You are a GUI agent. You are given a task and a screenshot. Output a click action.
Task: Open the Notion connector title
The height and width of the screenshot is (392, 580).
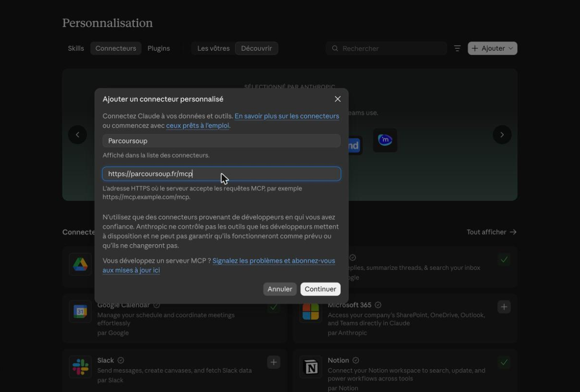tap(338, 360)
